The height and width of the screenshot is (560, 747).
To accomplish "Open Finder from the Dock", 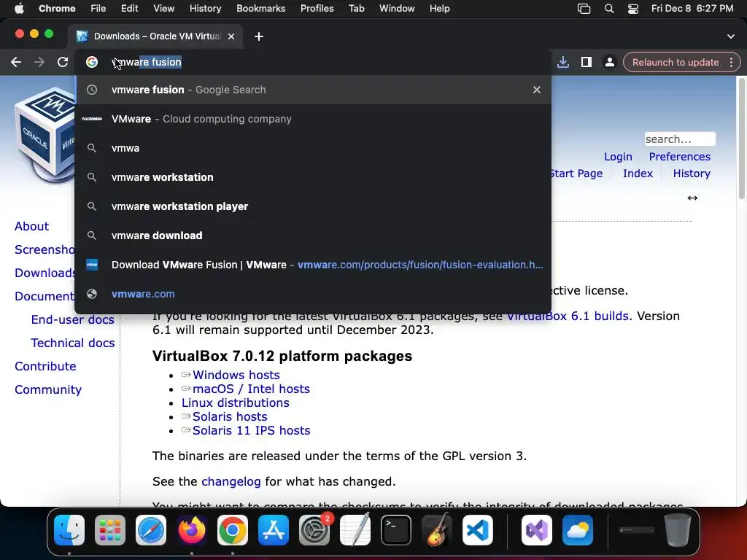I will pos(69,530).
